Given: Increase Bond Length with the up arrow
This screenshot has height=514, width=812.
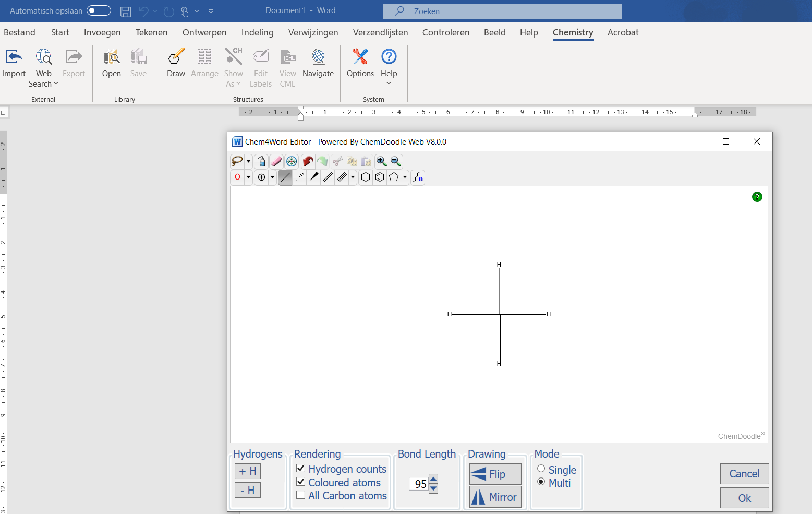Looking at the screenshot, I should 433,479.
